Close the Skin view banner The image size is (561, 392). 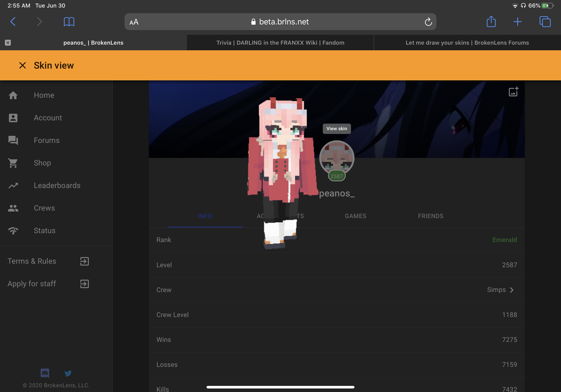click(x=23, y=65)
